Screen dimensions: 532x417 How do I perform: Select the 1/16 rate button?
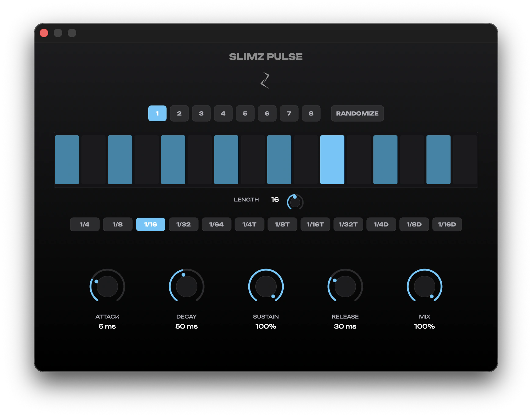151,224
